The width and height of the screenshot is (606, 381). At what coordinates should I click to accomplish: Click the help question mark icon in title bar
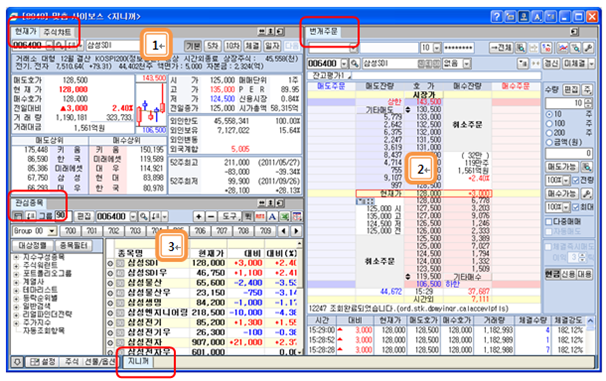click(x=497, y=17)
